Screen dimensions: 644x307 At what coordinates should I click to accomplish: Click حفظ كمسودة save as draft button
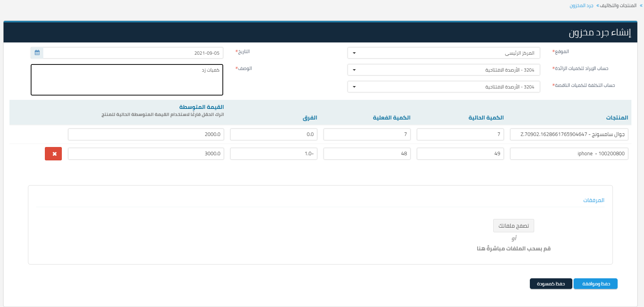coord(551,284)
